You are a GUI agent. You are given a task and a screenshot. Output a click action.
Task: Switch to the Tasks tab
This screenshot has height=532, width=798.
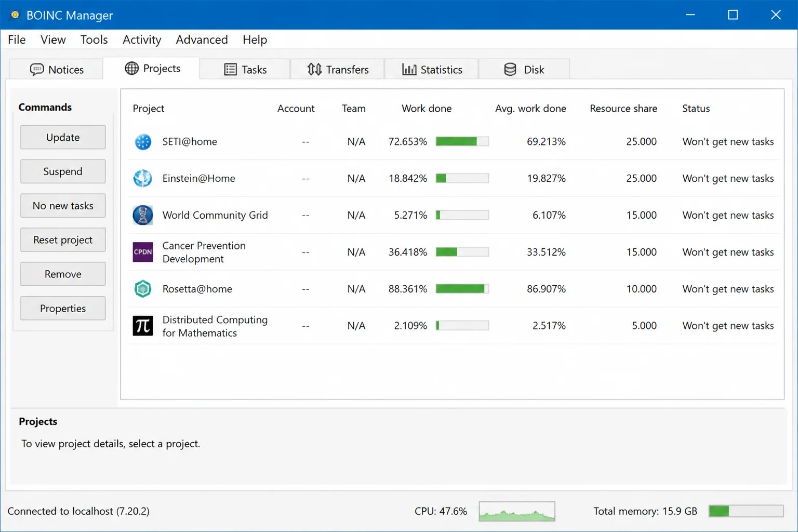click(245, 70)
